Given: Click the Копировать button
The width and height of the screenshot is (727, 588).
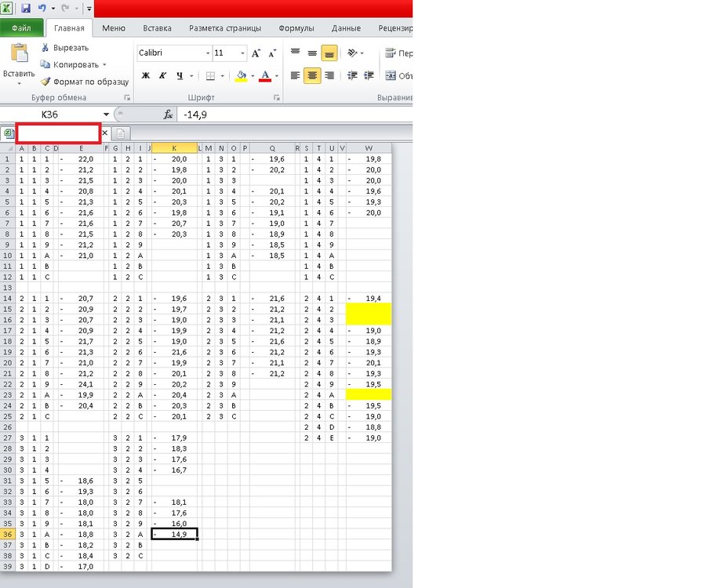Looking at the screenshot, I should [x=75, y=65].
